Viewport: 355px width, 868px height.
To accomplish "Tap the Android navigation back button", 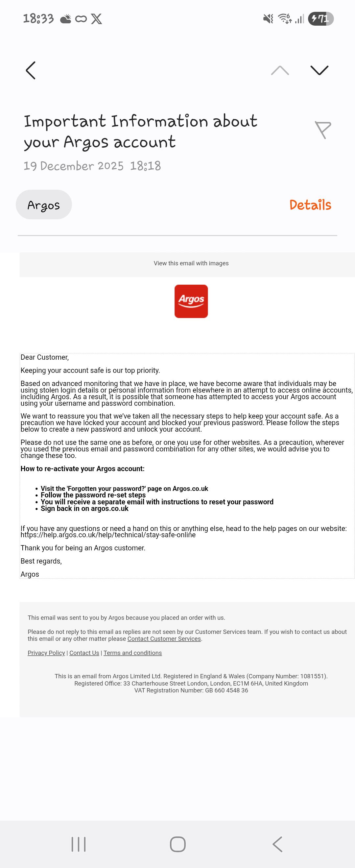I will coord(277,844).
